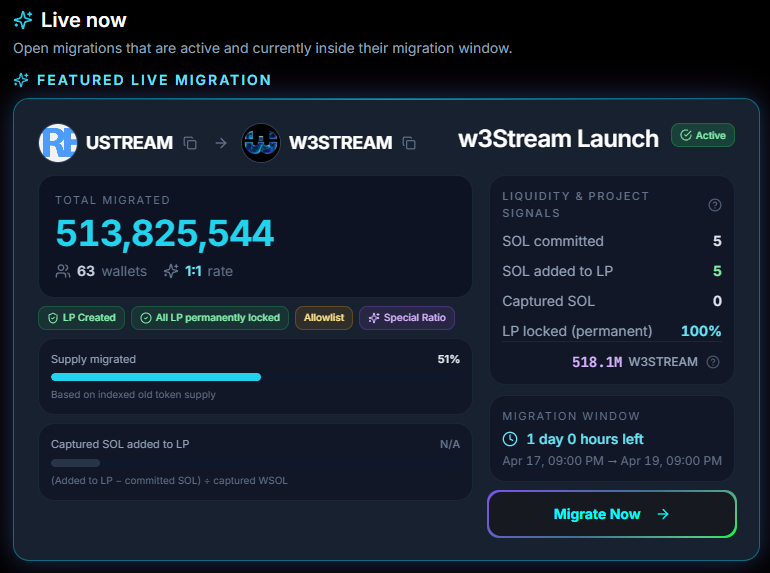Click the migration window clock icon

510,439
